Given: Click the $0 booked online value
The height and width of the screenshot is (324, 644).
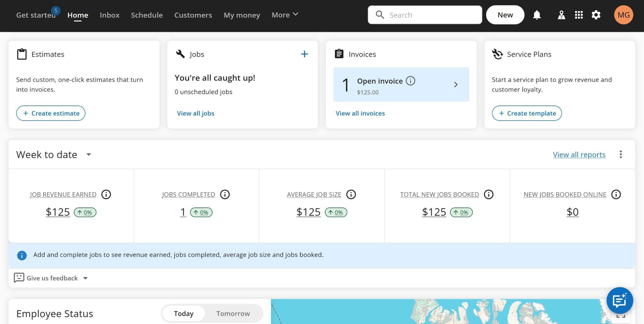Looking at the screenshot, I should 573,212.
